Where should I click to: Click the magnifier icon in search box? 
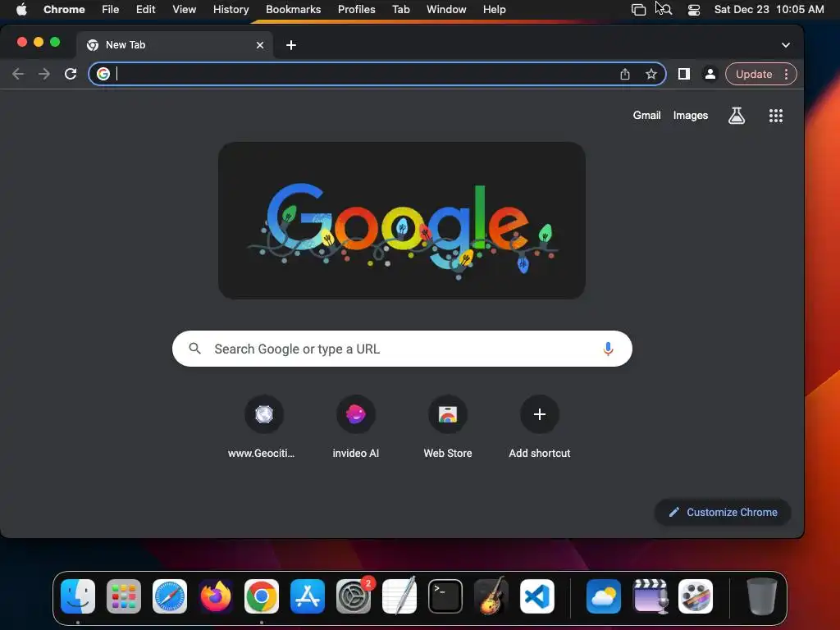195,349
